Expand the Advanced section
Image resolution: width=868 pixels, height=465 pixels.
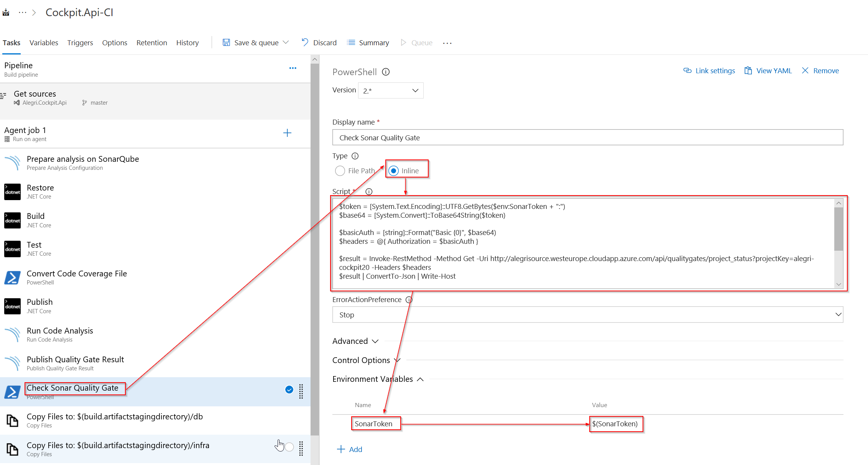click(x=355, y=341)
